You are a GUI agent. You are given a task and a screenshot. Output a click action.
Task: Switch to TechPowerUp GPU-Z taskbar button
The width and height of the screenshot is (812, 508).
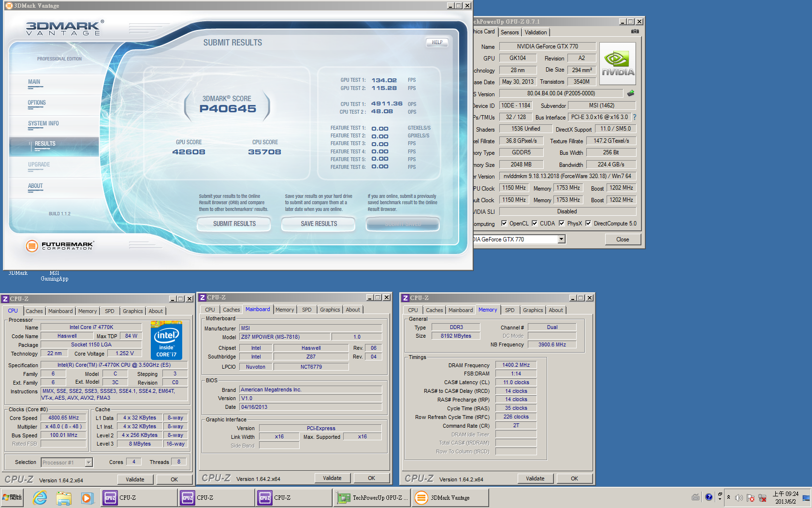click(372, 497)
